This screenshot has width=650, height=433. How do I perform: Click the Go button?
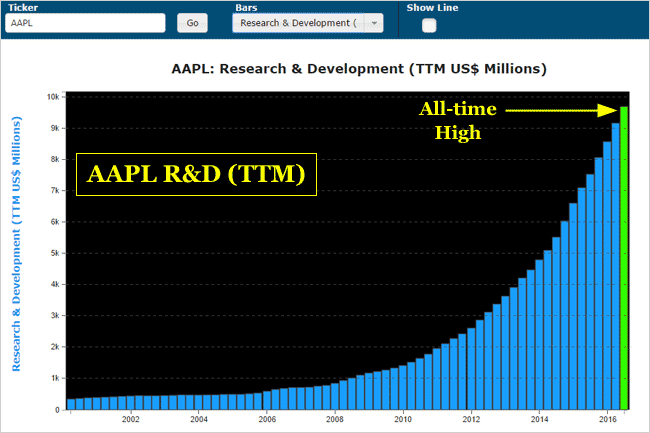coord(192,23)
